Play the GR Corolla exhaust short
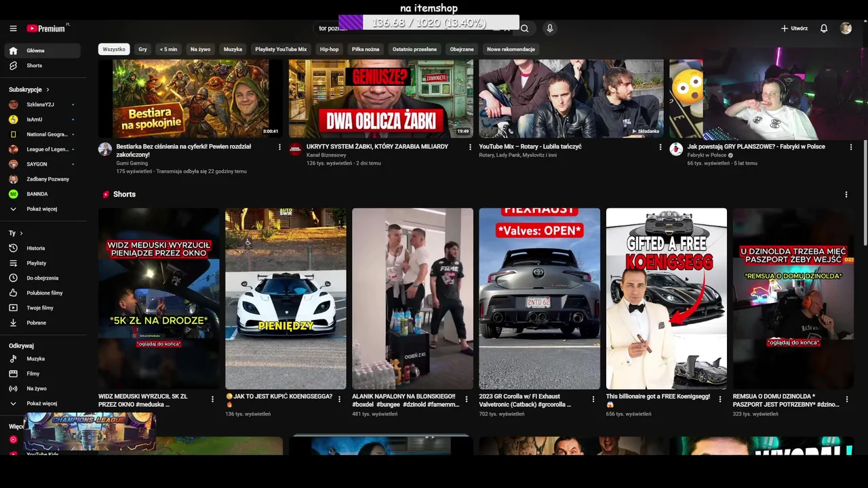868x488 pixels. click(539, 298)
